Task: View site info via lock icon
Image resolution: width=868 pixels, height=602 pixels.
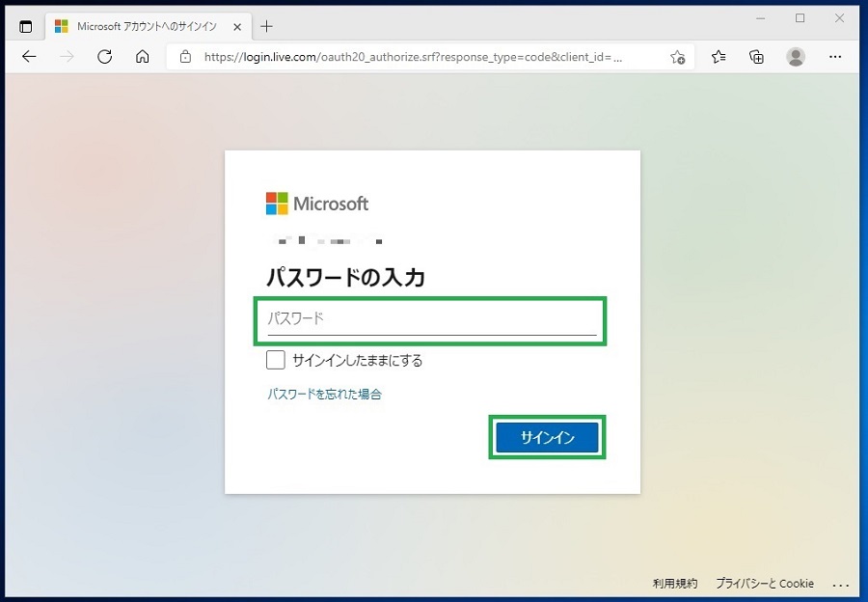Action: (185, 57)
